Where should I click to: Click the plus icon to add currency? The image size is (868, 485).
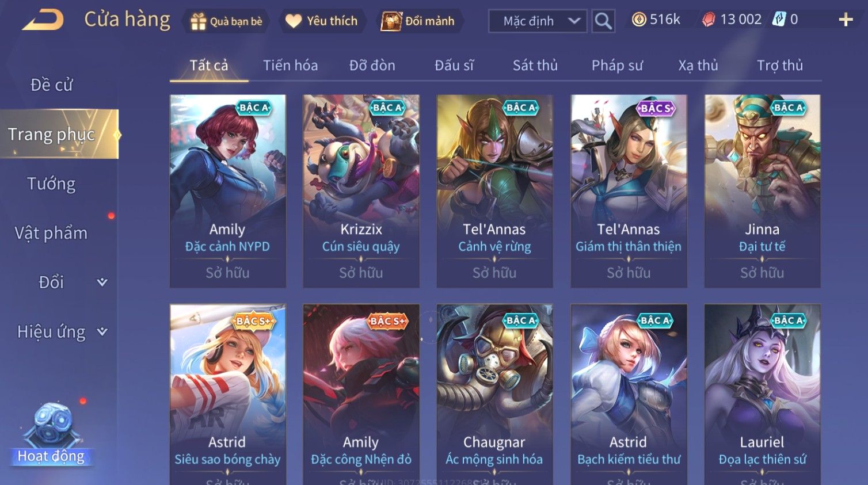(x=846, y=20)
